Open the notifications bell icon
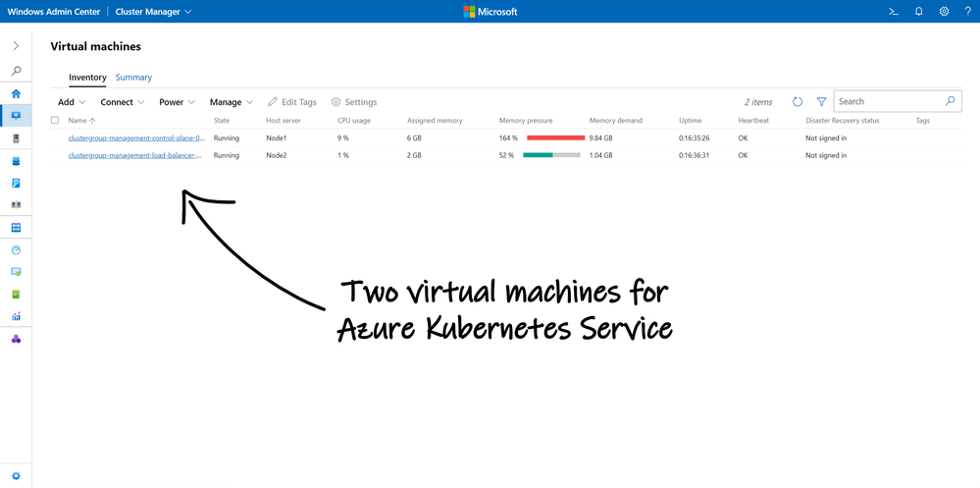 coord(919,11)
